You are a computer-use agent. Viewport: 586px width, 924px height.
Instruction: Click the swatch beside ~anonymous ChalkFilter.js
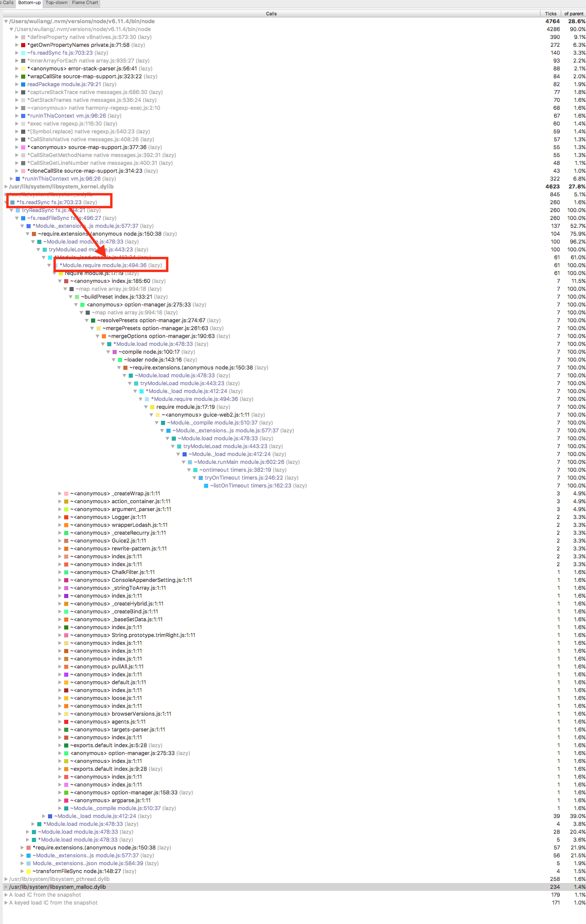click(66, 572)
